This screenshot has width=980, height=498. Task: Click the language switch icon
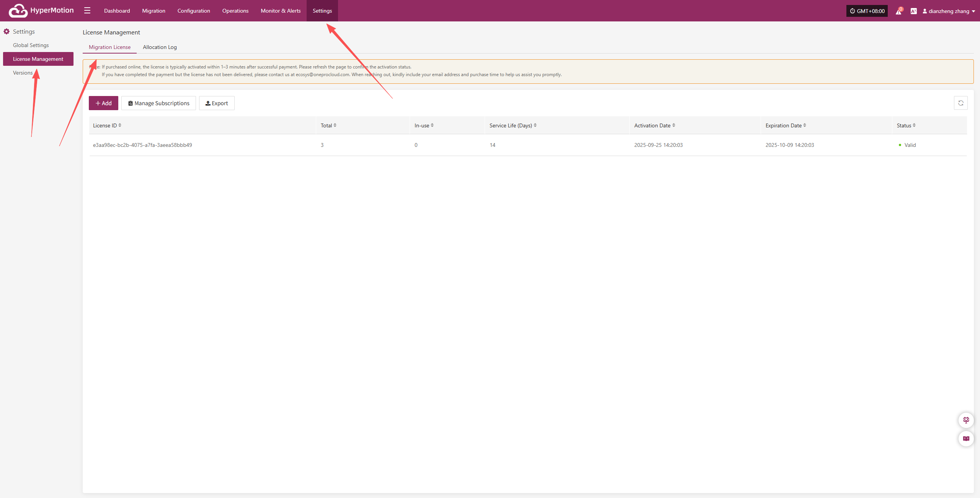[x=913, y=11]
